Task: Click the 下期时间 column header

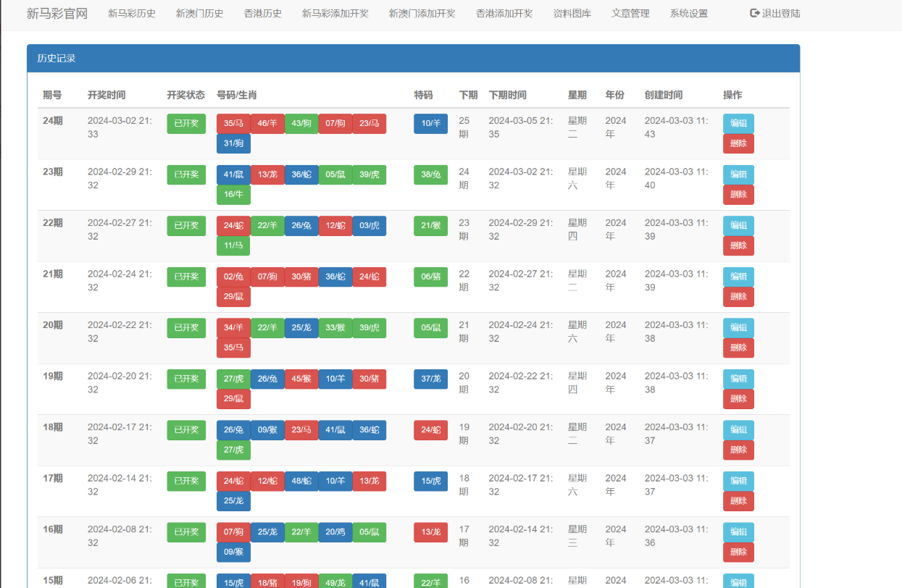Action: click(x=508, y=95)
